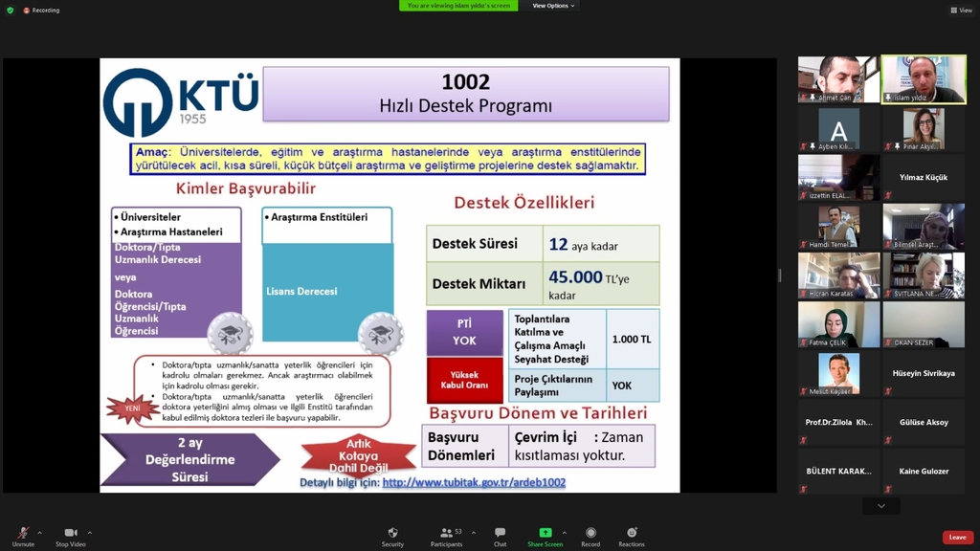Select Hamdi Temel's video thumbnail
The width and height of the screenshot is (980, 551).
click(x=838, y=227)
